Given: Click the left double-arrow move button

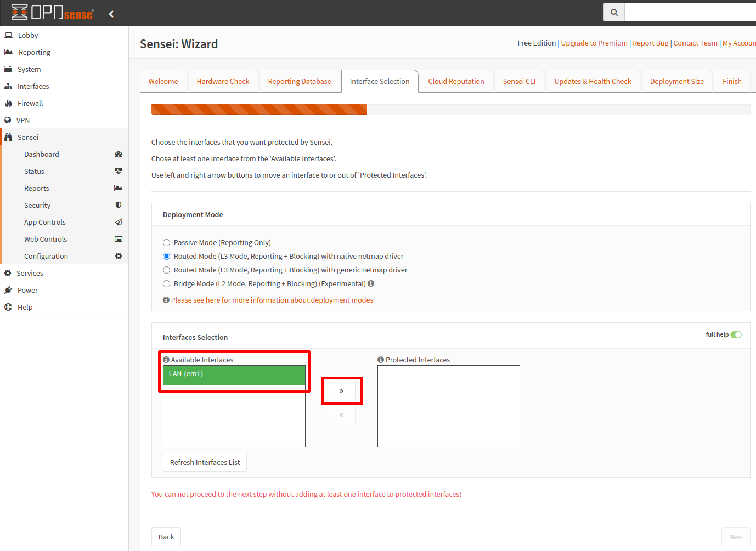Looking at the screenshot, I should [341, 415].
